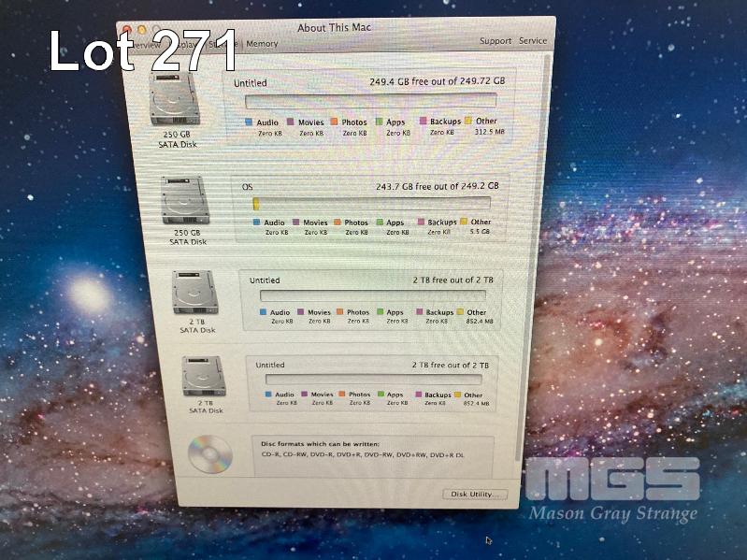Click the yellow minimize window button
747x560 pixels.
(141, 31)
